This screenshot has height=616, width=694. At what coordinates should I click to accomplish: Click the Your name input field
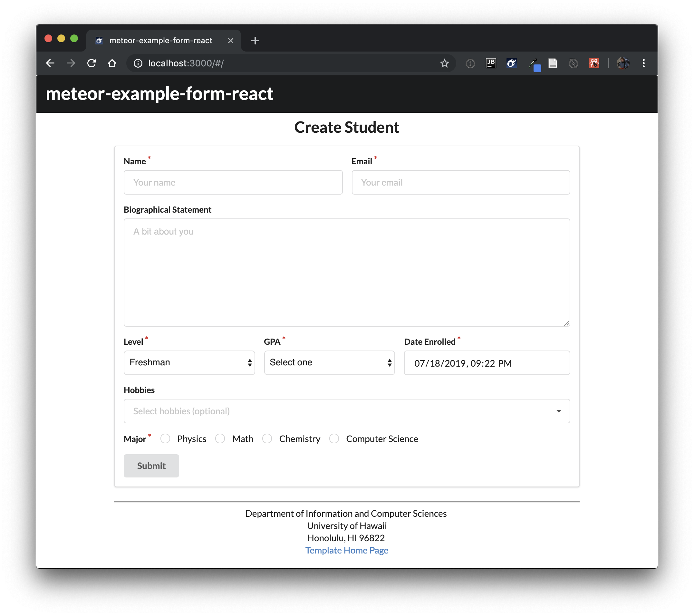233,182
